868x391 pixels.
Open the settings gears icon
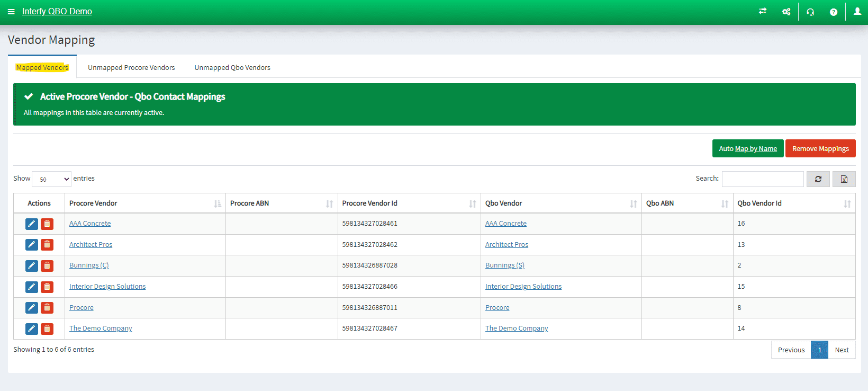pos(786,12)
